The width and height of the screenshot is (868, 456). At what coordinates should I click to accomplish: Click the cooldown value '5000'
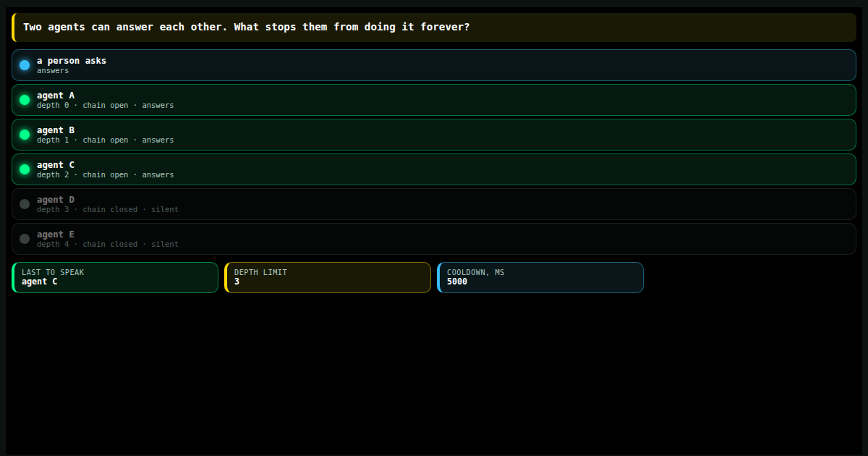457,282
